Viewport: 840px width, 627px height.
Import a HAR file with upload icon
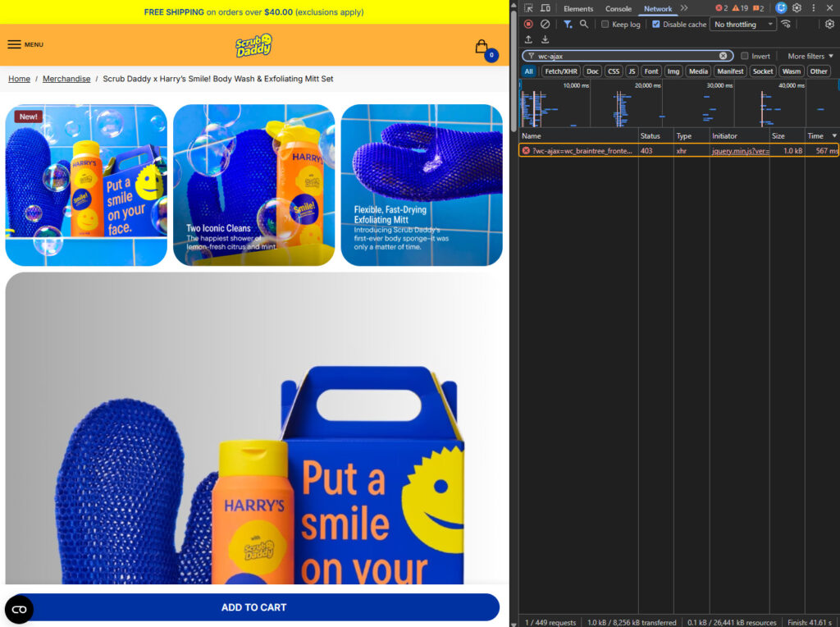[x=528, y=39]
